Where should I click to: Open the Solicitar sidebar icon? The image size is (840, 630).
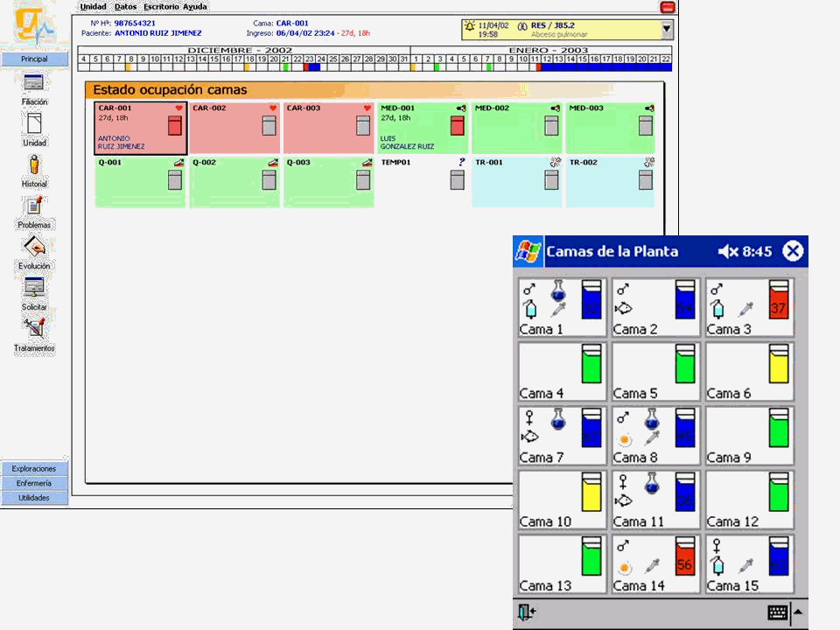pos(34,289)
